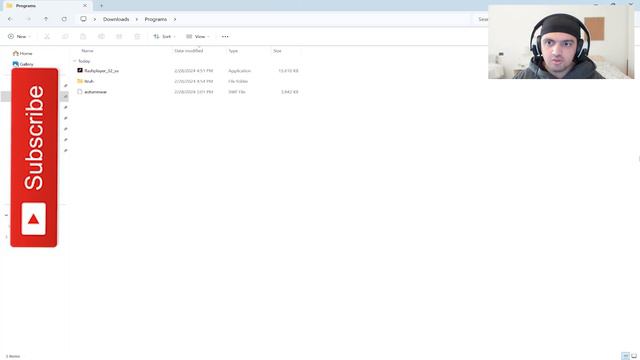The height and width of the screenshot is (360, 640).
Task: Expand the chevron before Downloads in breadcrumb
Action: (95, 19)
